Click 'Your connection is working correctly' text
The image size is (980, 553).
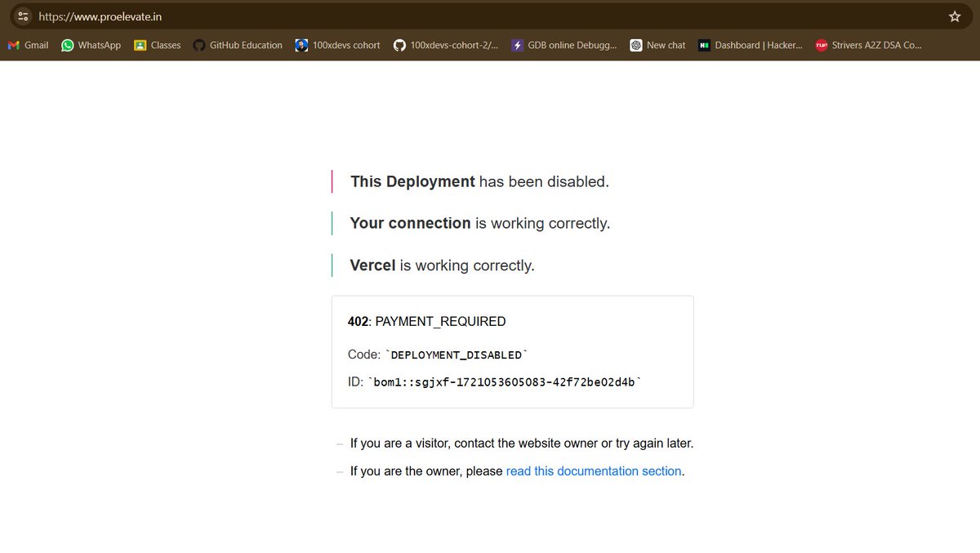click(x=480, y=223)
